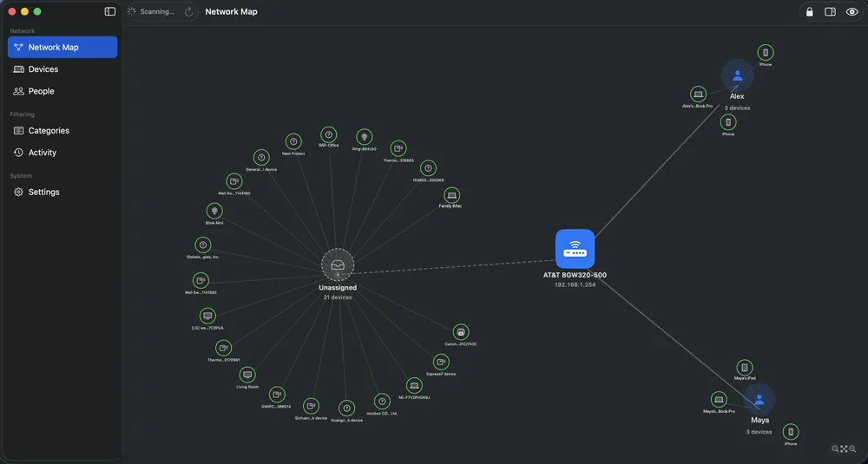Select the Unassigned group node
The height and width of the screenshot is (464, 868).
(x=338, y=265)
